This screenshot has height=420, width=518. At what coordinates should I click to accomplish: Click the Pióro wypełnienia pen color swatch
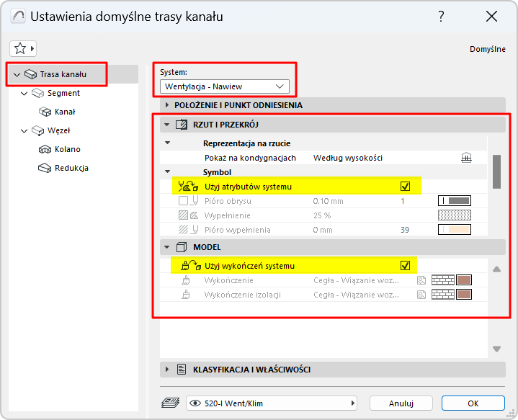tap(455, 229)
